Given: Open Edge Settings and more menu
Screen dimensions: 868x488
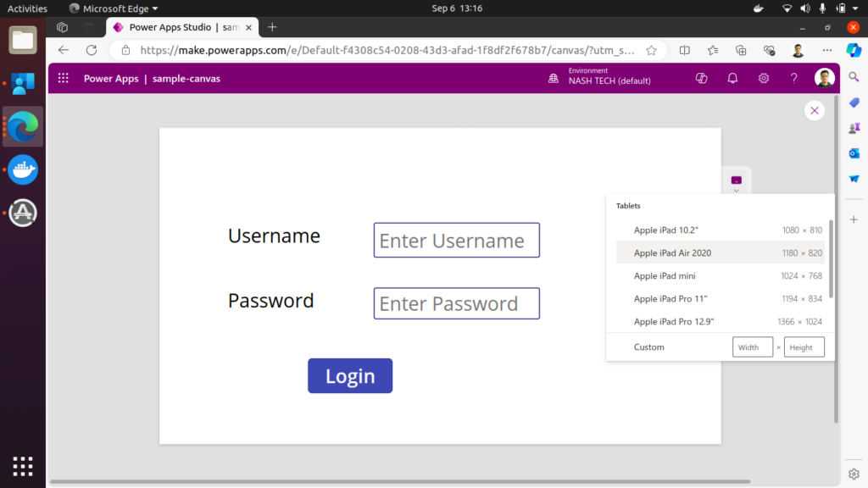Looking at the screenshot, I should click(827, 50).
